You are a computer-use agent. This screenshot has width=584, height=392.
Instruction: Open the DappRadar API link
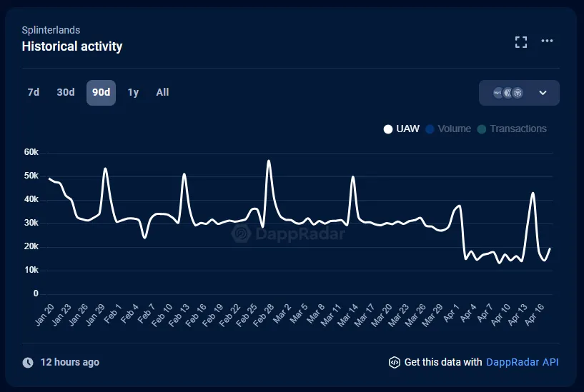[522, 362]
